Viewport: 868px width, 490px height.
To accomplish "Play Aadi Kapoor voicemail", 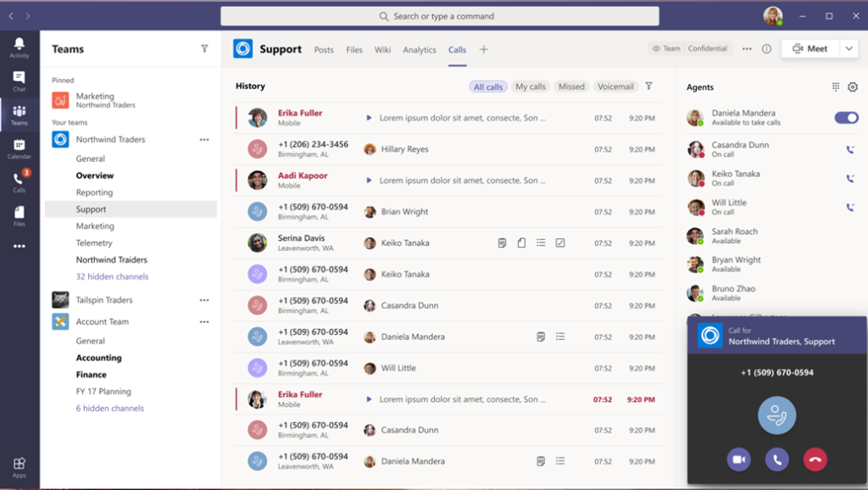I will [x=369, y=181].
